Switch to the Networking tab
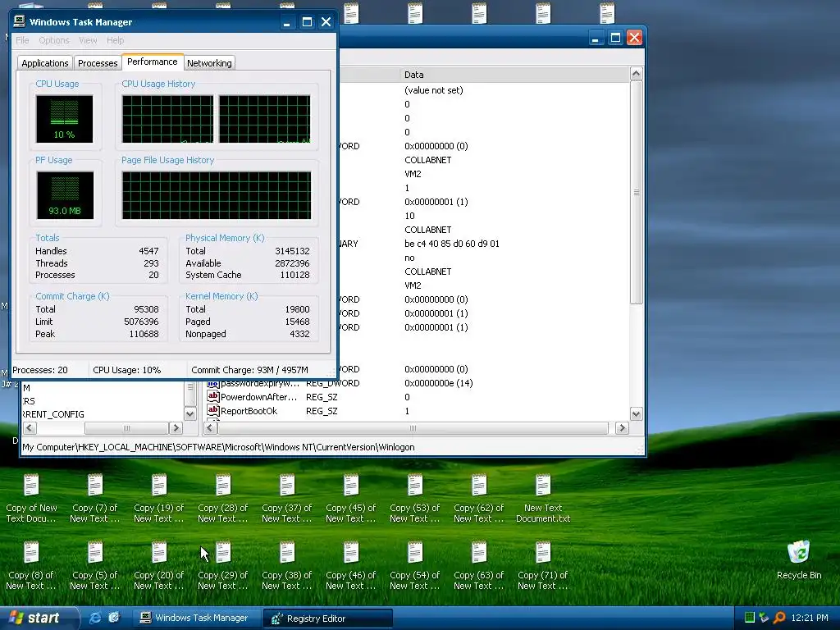The image size is (840, 630). click(x=209, y=62)
